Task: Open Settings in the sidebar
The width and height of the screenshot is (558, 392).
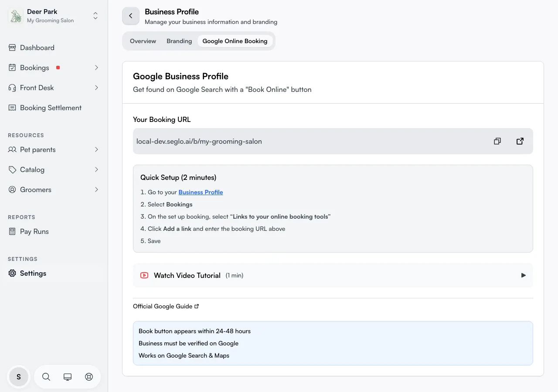Action: (x=54, y=273)
